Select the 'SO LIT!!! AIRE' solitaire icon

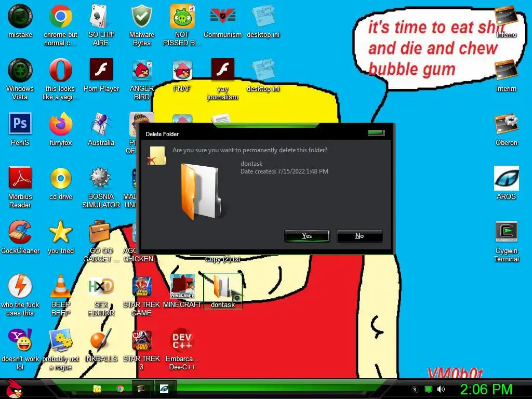101,25
